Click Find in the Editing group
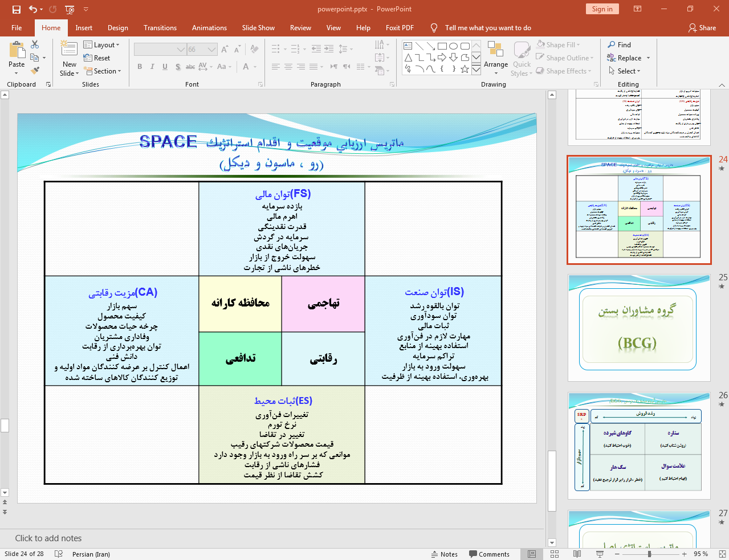 620,44
